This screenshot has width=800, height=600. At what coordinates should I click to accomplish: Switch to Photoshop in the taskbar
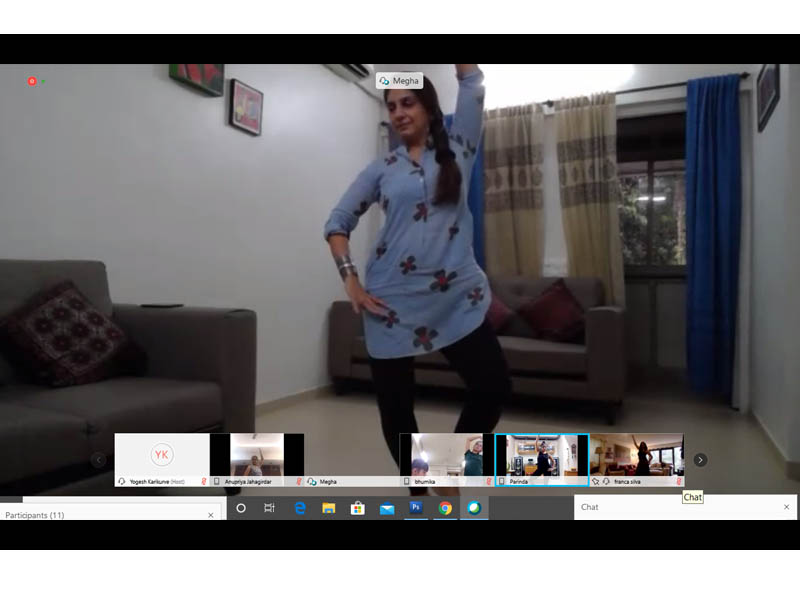(416, 508)
